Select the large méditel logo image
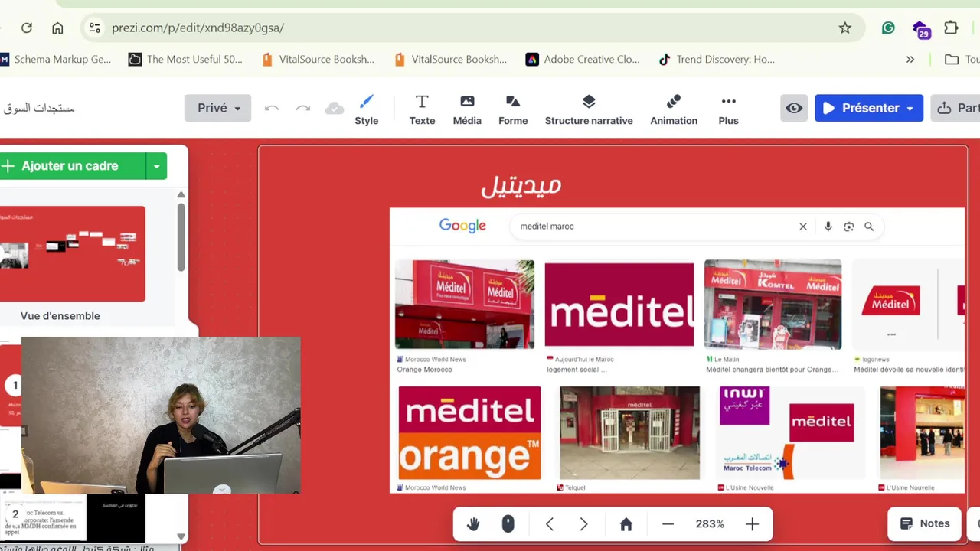This screenshot has width=980, height=551. coord(619,305)
